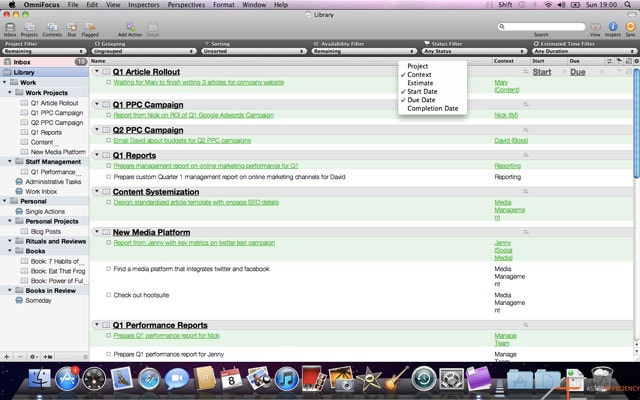The image size is (640, 400).
Task: Check off 'Check out hootsuite' task
Action: click(x=109, y=295)
